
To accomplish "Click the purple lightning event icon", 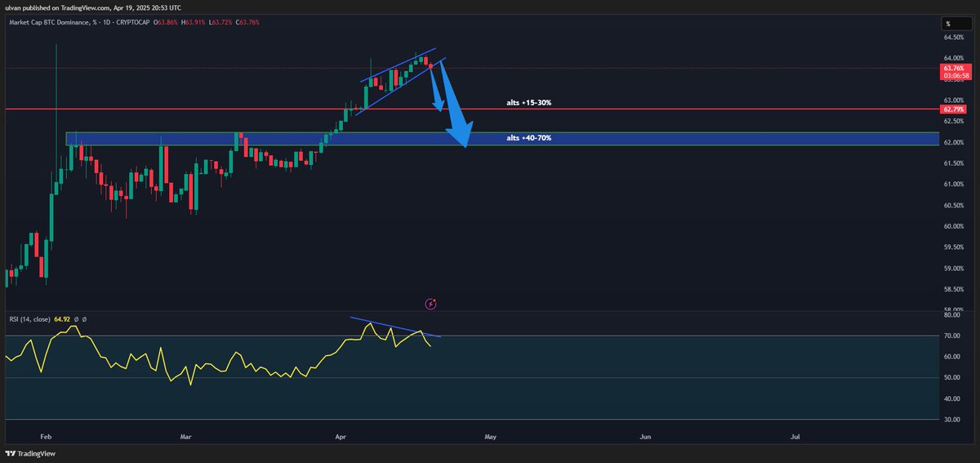I will 431,304.
